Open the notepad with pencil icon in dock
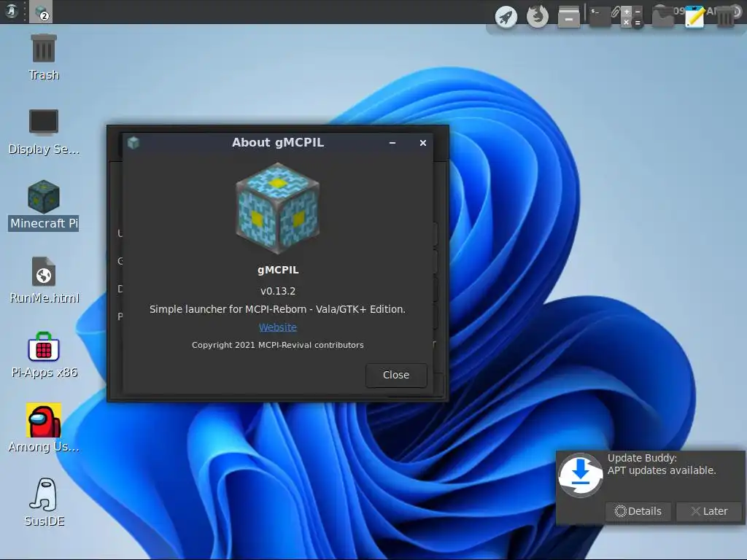 [694, 17]
